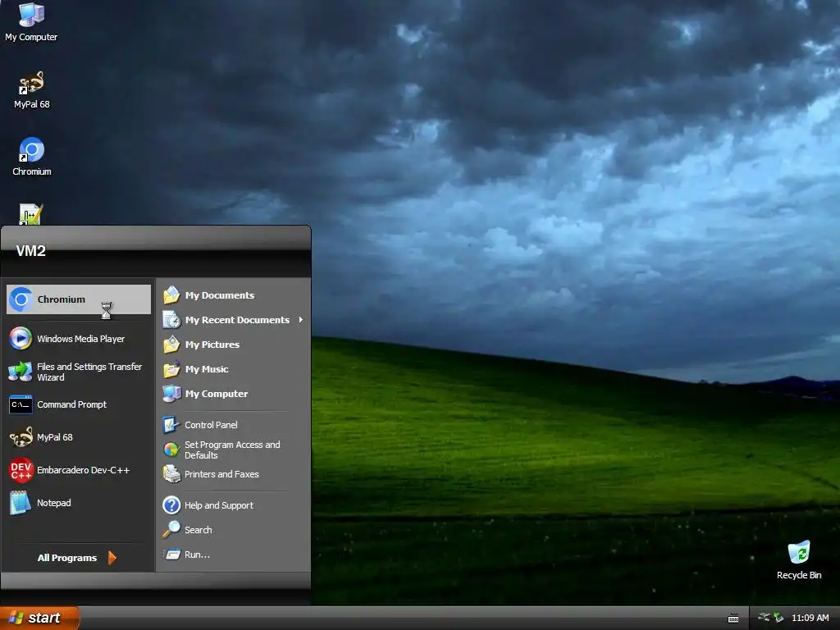Open Printers and Faxes
Viewport: 840px width, 630px height.
[x=234, y=474]
